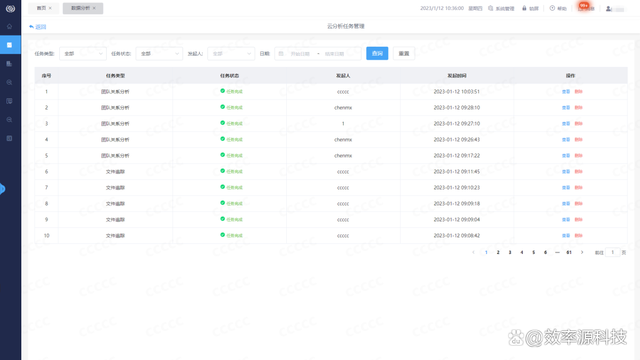Screen dimensions: 640x360
Task: Click the end date field
Action: pyautogui.click(x=335, y=54)
